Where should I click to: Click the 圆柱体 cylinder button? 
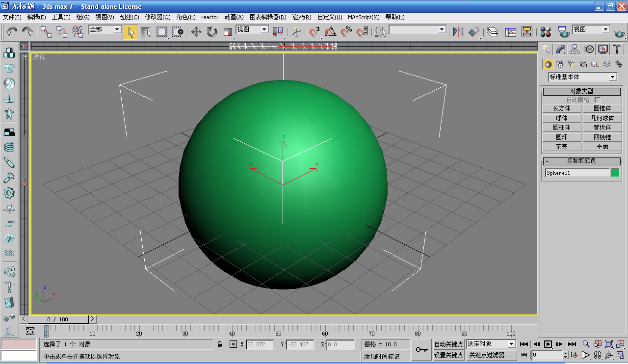click(562, 128)
